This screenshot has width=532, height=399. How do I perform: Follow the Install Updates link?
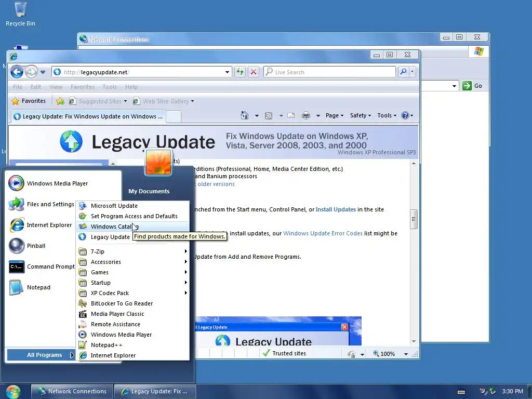[336, 209]
